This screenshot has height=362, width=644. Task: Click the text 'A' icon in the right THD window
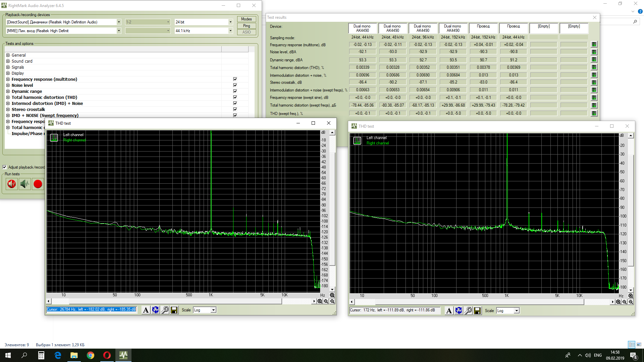(x=449, y=311)
